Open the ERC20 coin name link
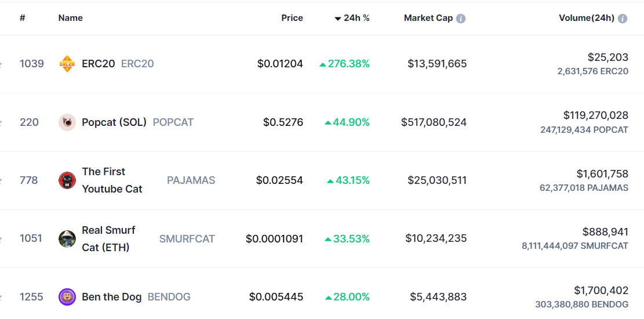 pos(99,64)
